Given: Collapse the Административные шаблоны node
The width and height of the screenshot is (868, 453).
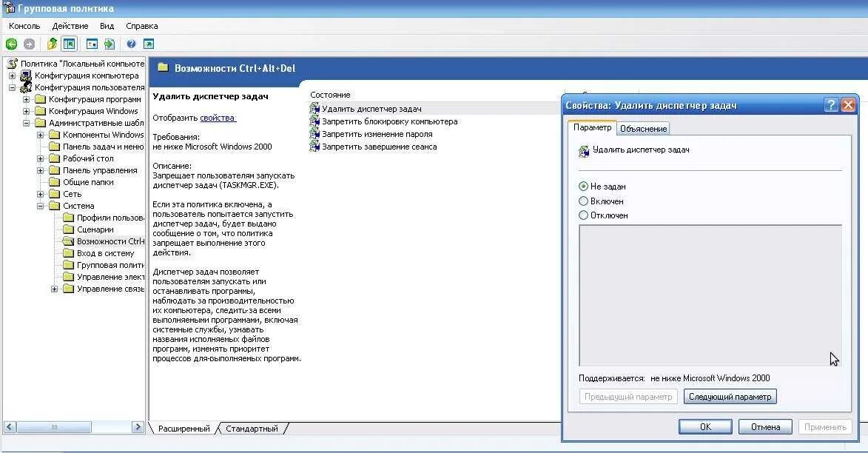Looking at the screenshot, I should point(26,123).
